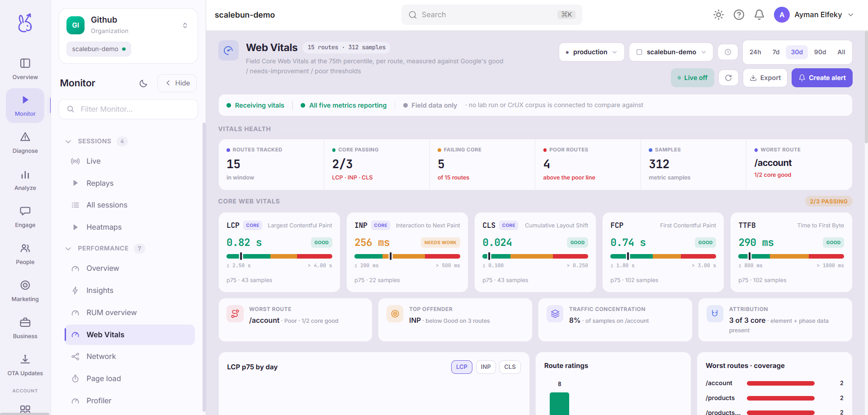The width and height of the screenshot is (868, 415).
Task: Open OTA Updates section
Action: 25,365
